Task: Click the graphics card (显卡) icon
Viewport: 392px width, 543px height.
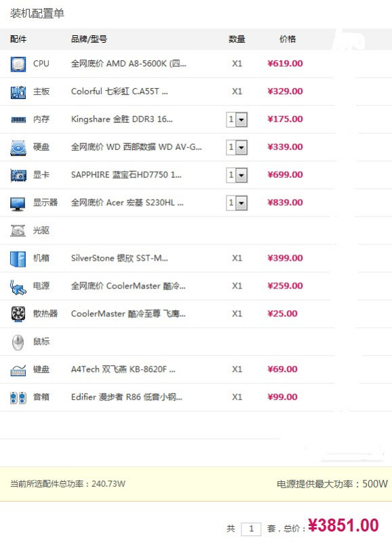Action: click(x=18, y=175)
